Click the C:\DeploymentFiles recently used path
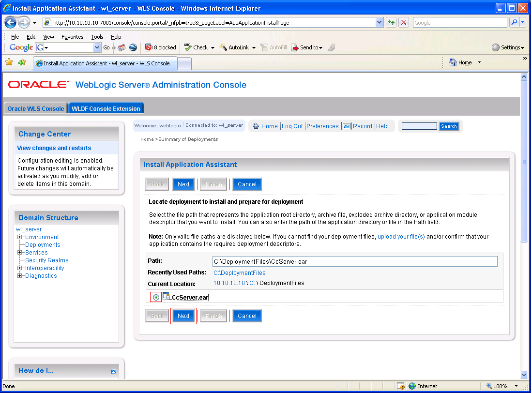532x393 pixels. pyautogui.click(x=240, y=272)
